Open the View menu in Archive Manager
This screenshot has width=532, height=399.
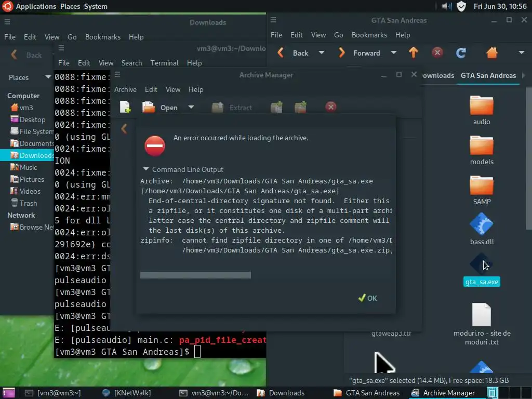pos(173,89)
